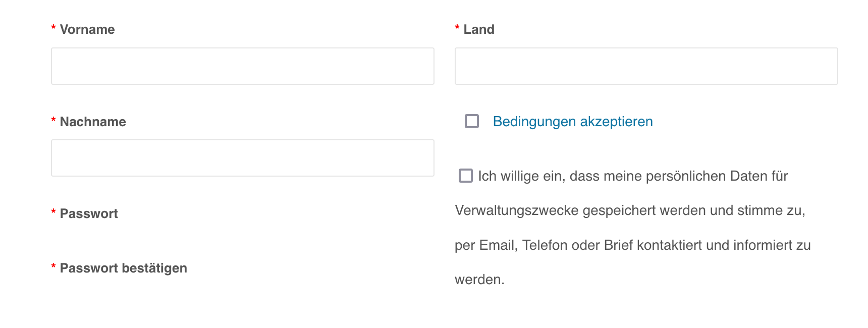Viewport: 868px width, 328px height.
Task: Click the Land field label
Action: point(479,29)
